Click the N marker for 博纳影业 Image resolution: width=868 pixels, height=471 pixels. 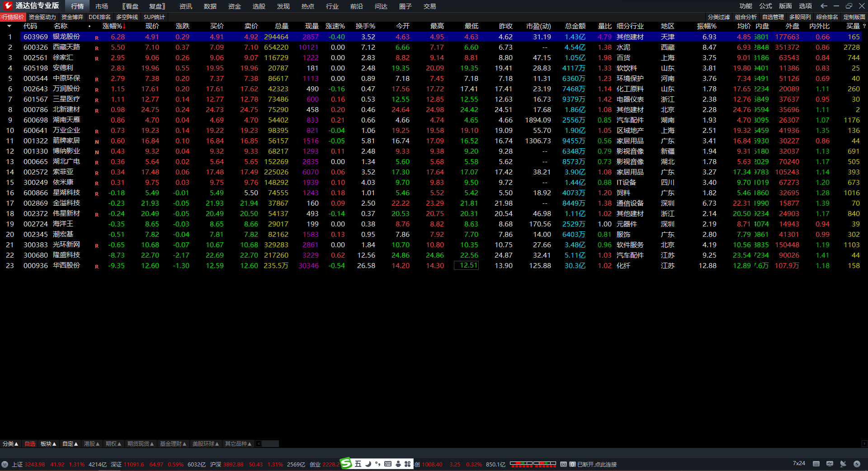[97, 152]
